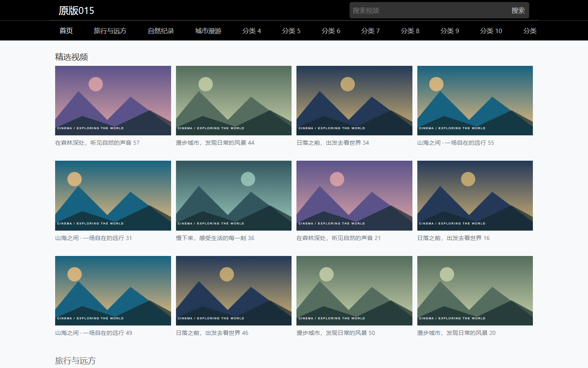Viewport: 588px width, 368px height.
Task: Click title 漫步城市，发现日常的风景 50
Action: [x=336, y=333]
